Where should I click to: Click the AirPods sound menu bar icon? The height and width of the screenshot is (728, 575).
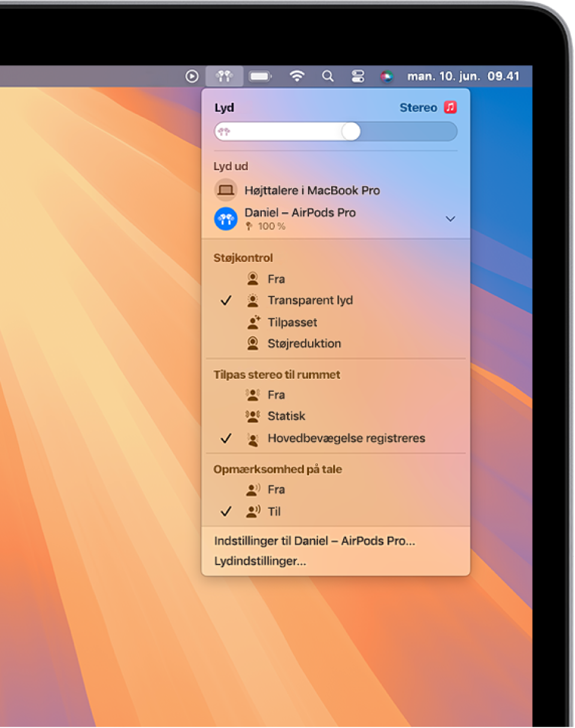point(225,76)
